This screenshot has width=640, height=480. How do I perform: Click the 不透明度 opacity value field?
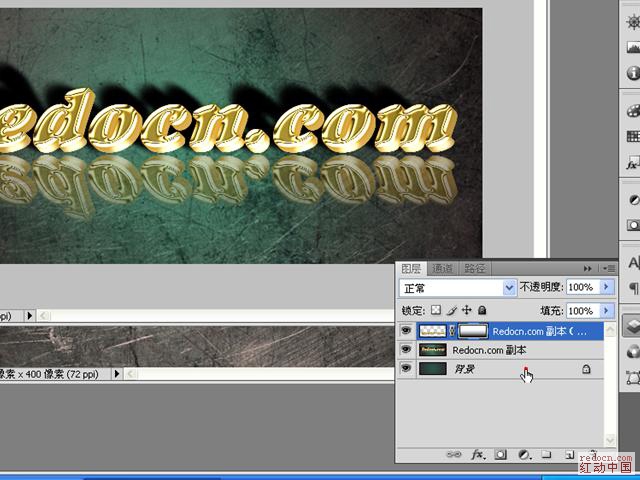click(581, 287)
